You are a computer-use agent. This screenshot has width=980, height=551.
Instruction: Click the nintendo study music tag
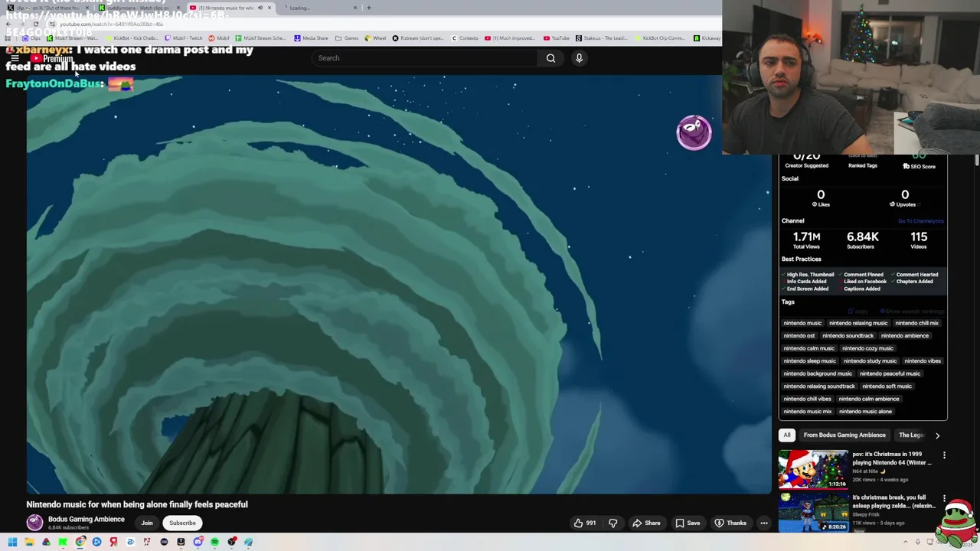[870, 361]
